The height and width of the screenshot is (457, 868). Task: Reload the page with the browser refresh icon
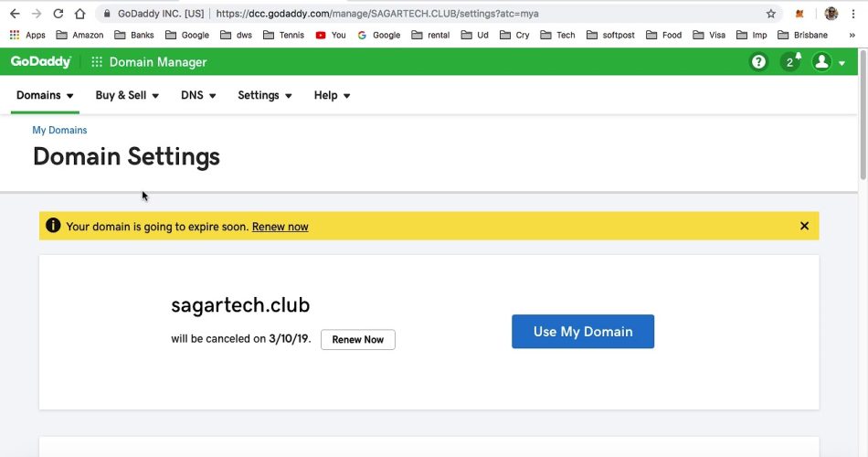point(58,14)
